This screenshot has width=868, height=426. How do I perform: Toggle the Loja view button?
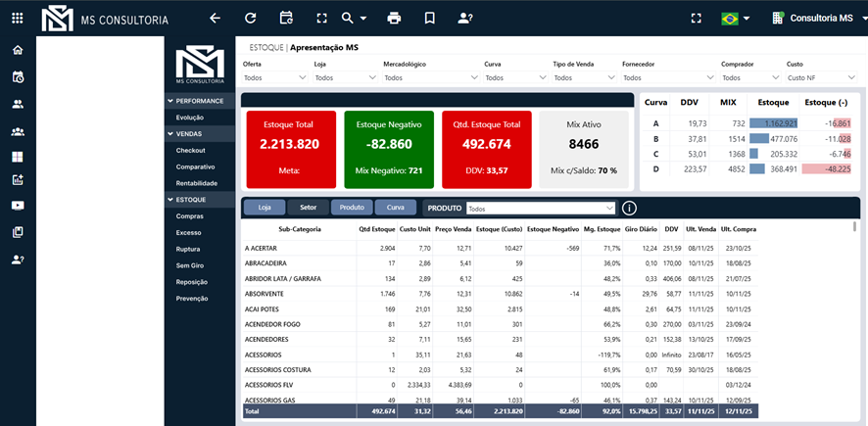[x=264, y=208]
